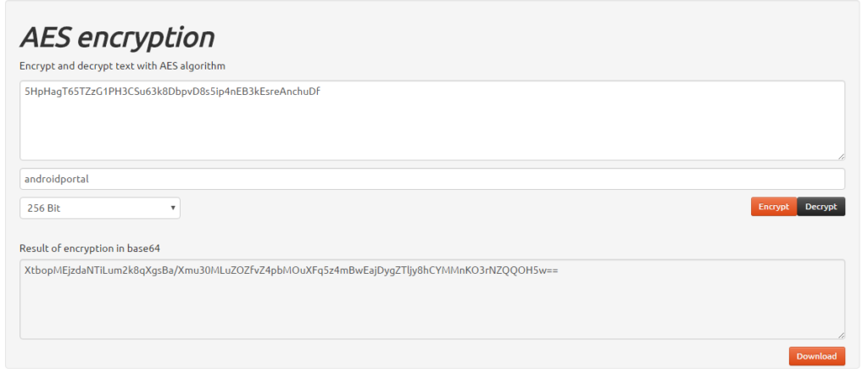Focus the key field containing androidportal

click(432, 179)
